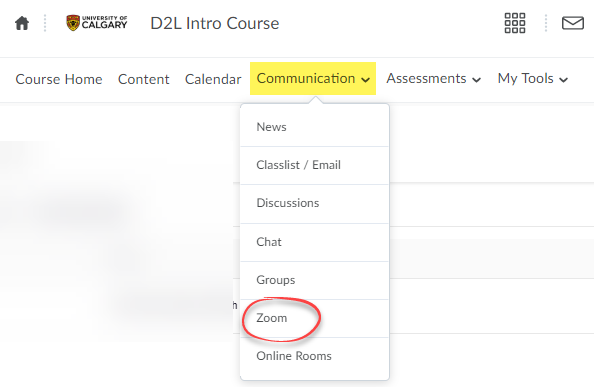This screenshot has height=387, width=594.
Task: Open Online Rooms menu item
Action: (x=314, y=356)
